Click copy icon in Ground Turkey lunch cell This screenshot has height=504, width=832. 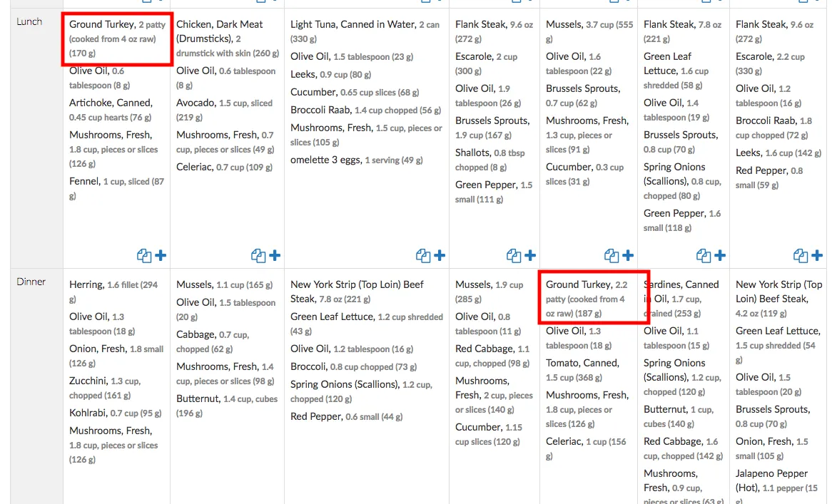coord(143,256)
